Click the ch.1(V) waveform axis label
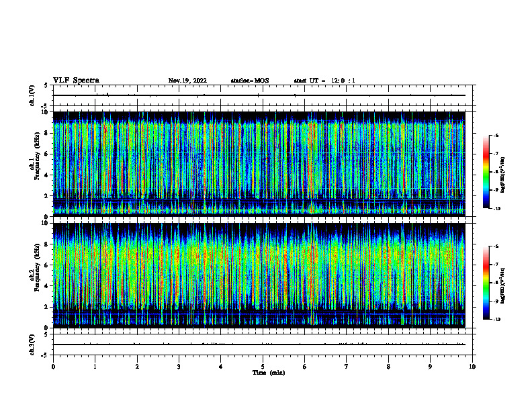This screenshot has height=411, width=532. pyautogui.click(x=32, y=95)
